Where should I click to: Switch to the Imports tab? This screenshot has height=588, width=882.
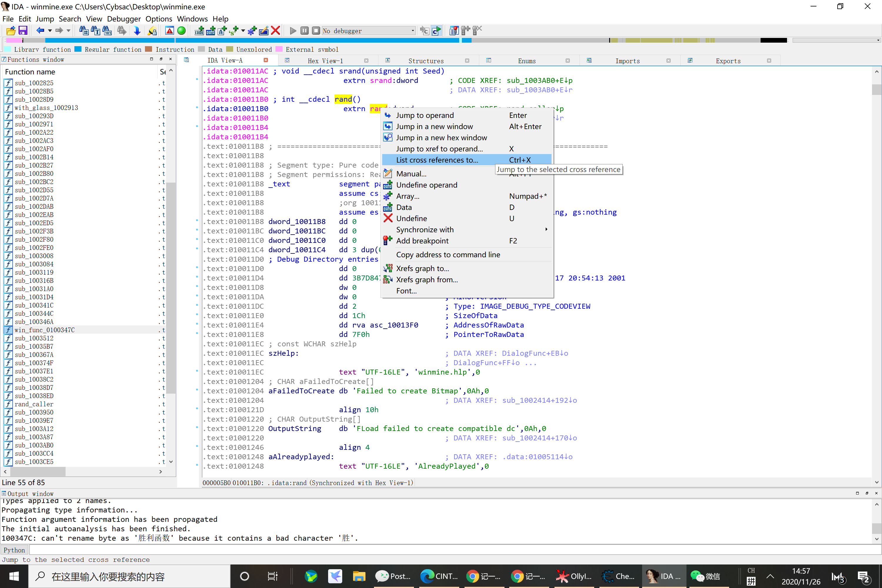(627, 61)
